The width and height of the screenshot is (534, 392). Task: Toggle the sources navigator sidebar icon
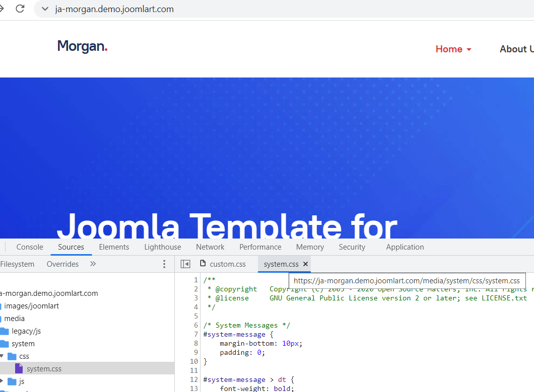185,264
